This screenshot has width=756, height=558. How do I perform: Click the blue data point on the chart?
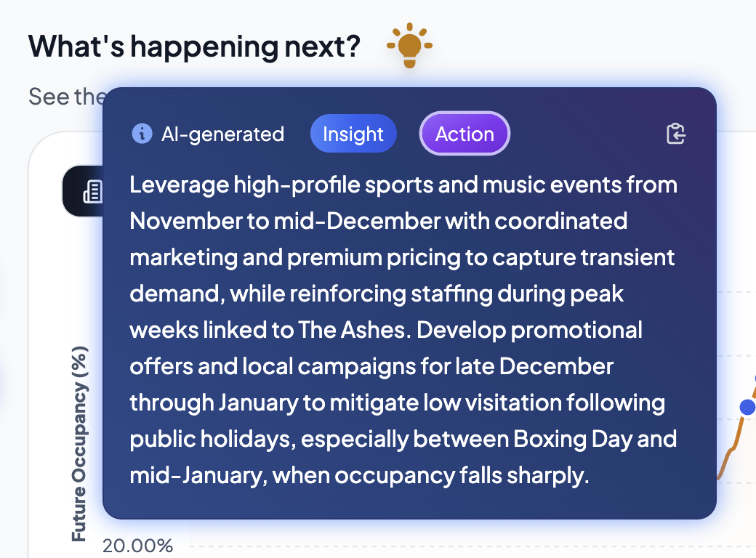[747, 408]
